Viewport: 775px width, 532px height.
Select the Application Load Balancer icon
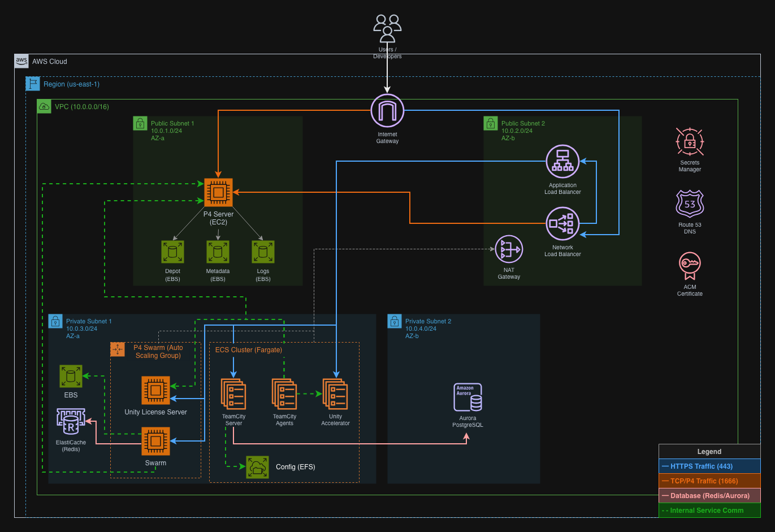(x=562, y=162)
